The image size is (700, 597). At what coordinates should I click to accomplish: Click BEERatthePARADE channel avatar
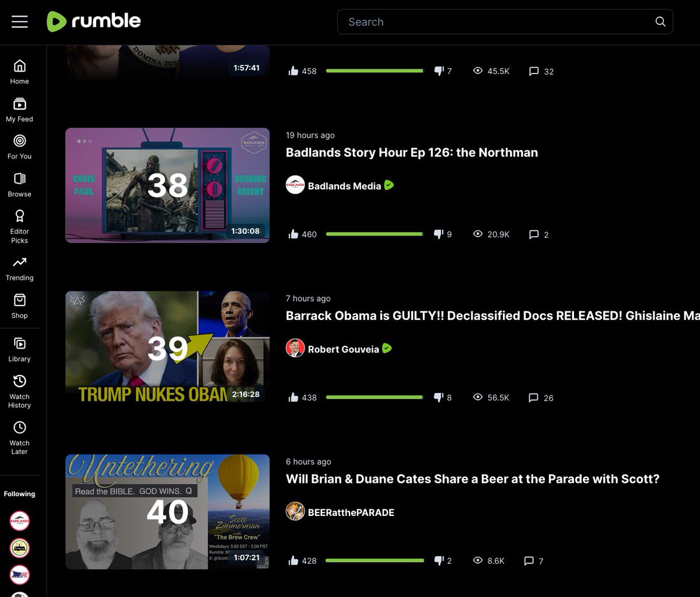295,511
